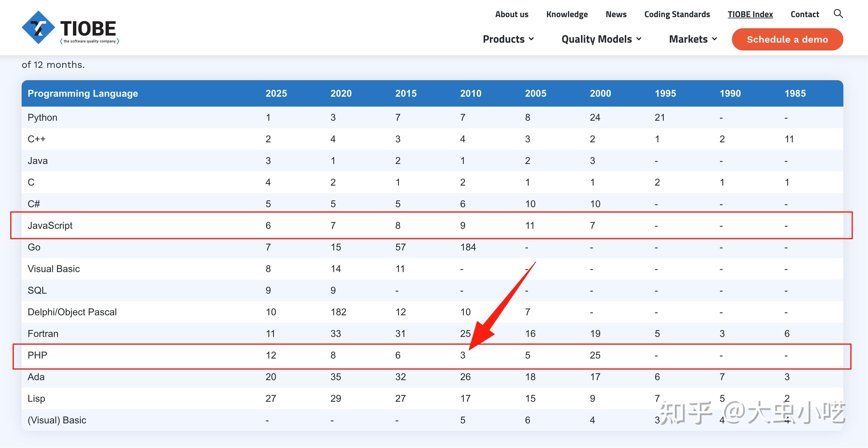The image size is (868, 448).
Task: Open the News menu item
Action: [616, 14]
